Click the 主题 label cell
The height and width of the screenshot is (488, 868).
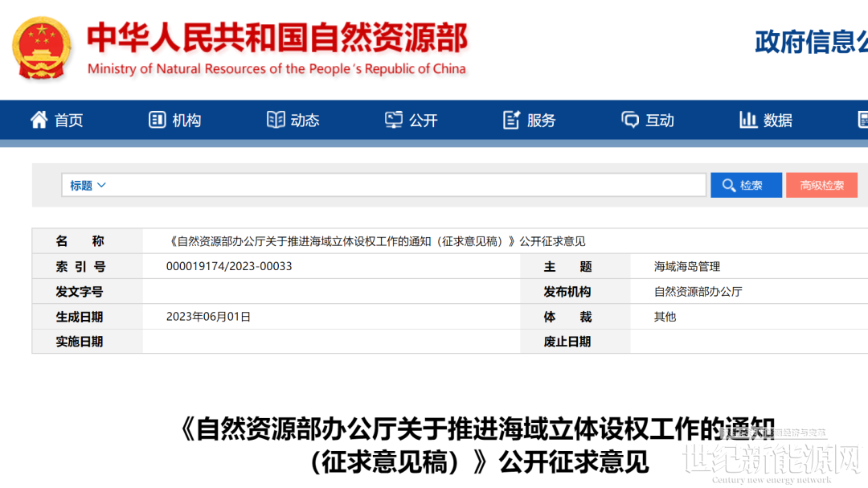click(575, 266)
